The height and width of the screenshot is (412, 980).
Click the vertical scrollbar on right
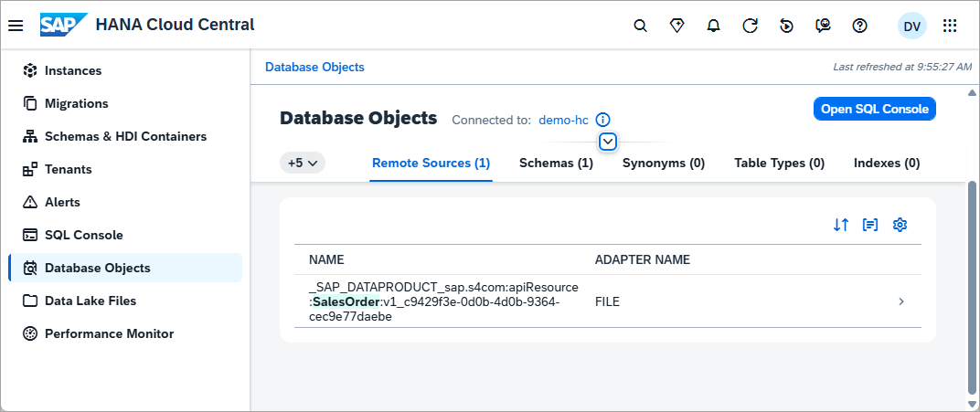pos(972,289)
